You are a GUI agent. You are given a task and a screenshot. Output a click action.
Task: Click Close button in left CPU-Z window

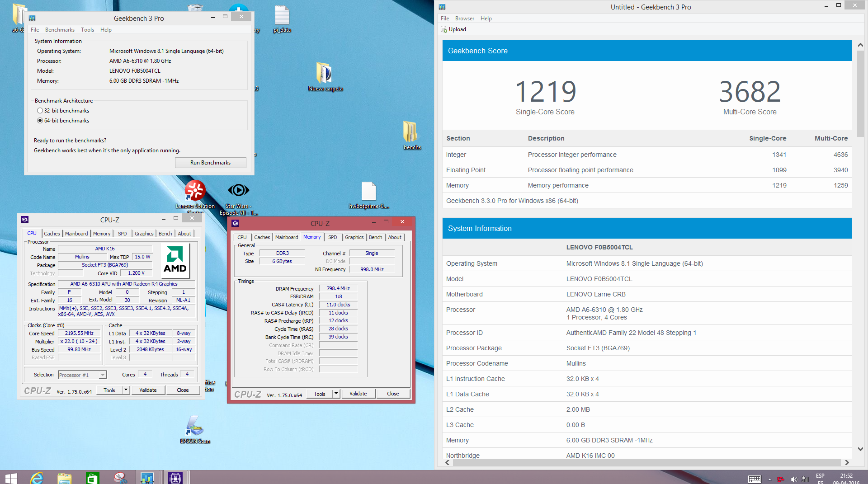click(x=183, y=390)
